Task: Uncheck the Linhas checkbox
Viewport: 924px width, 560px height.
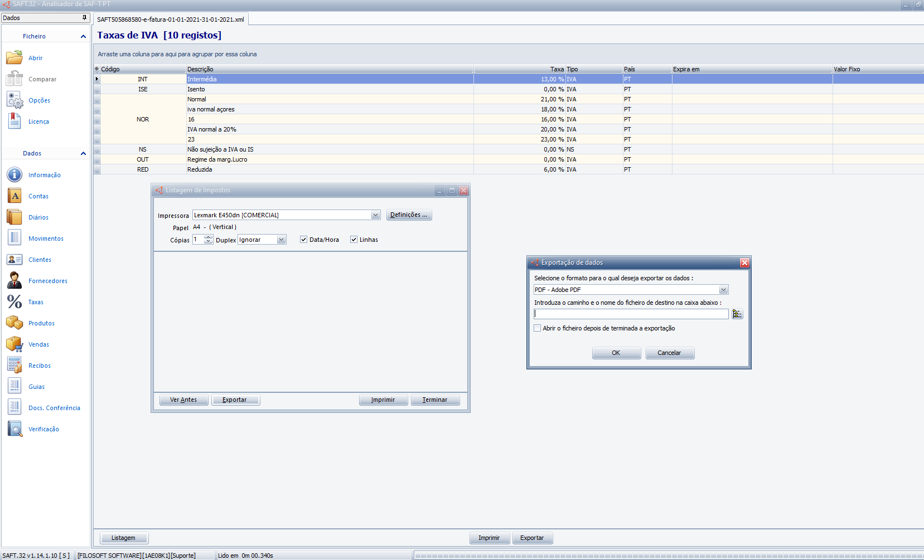Action: pos(354,240)
